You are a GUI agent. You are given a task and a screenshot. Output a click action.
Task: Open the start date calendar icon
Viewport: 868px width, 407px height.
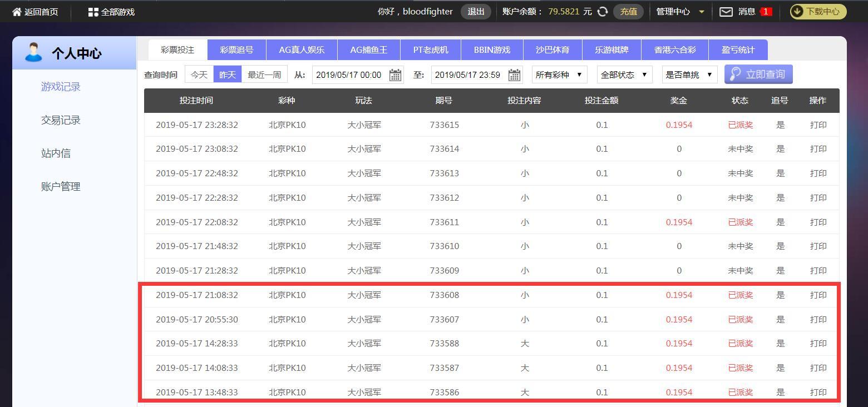pyautogui.click(x=395, y=75)
